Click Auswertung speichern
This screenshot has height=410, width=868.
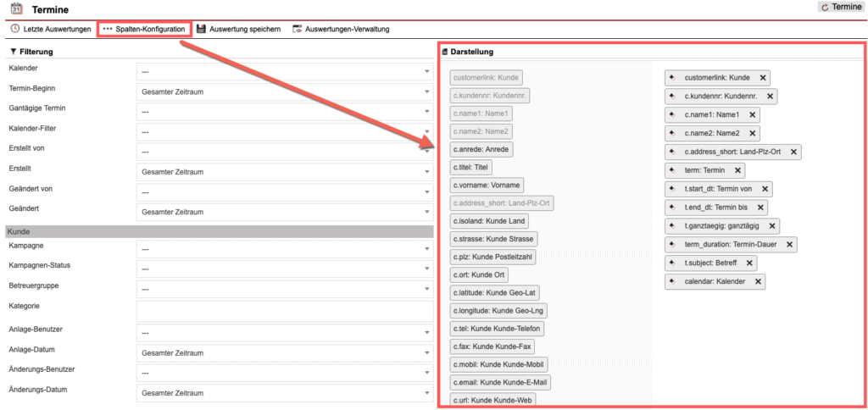238,29
